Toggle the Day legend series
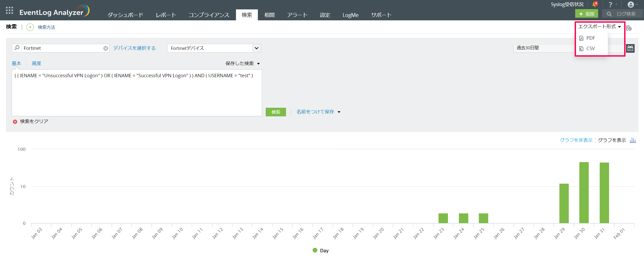The image size is (644, 264). (321, 250)
